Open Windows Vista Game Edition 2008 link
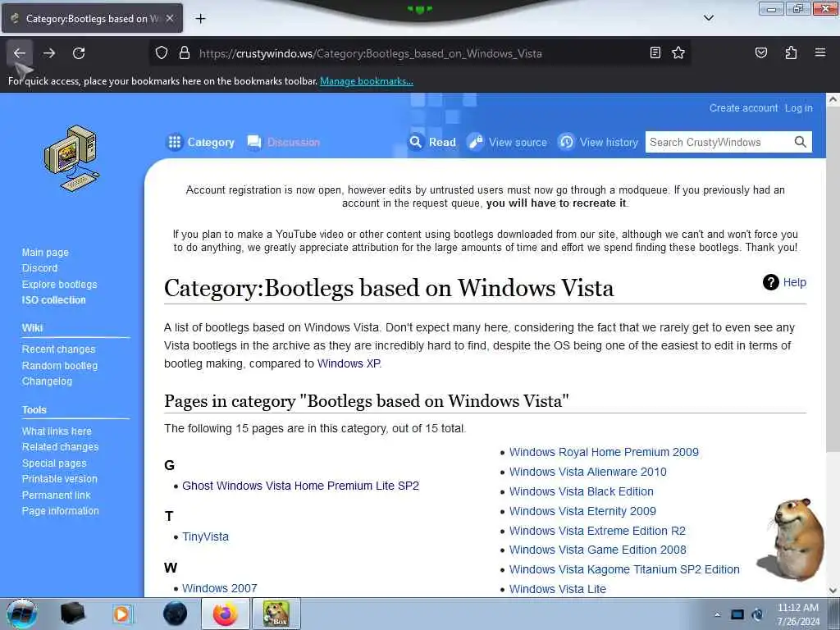Screen dimensions: 840x630 [x=597, y=550]
